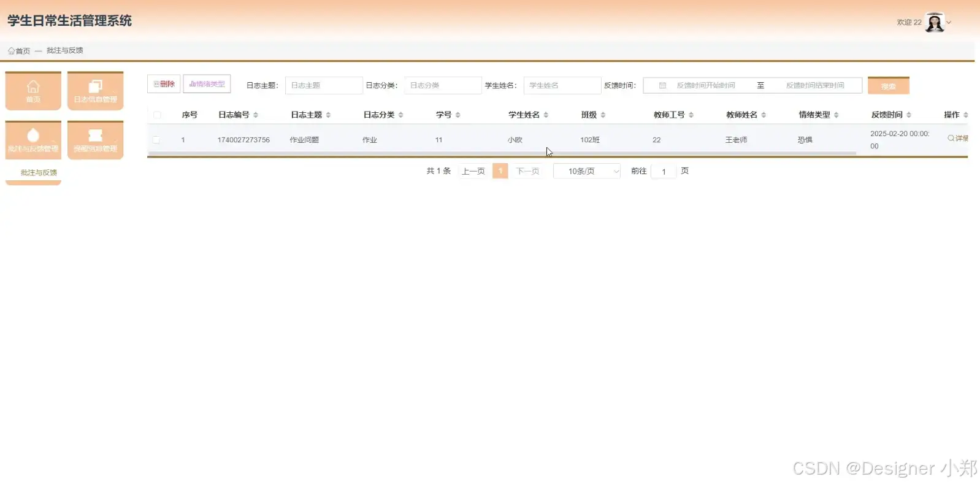Set 反馈时间 end time field
The width and height of the screenshot is (980, 485).
tap(814, 85)
